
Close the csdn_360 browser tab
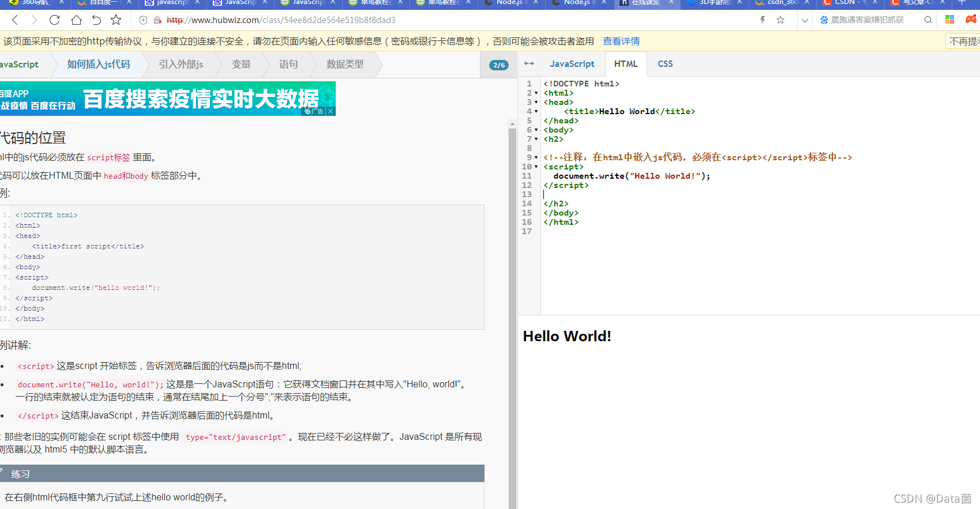[x=807, y=2]
